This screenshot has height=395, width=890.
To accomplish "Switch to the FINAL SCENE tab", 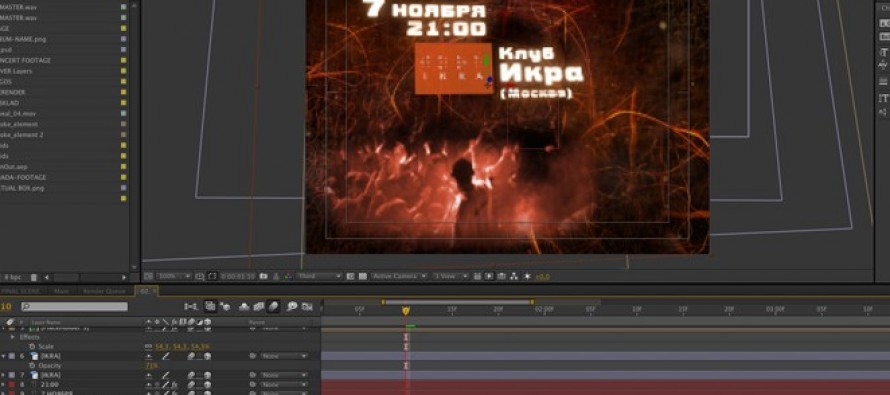I will (x=20, y=291).
